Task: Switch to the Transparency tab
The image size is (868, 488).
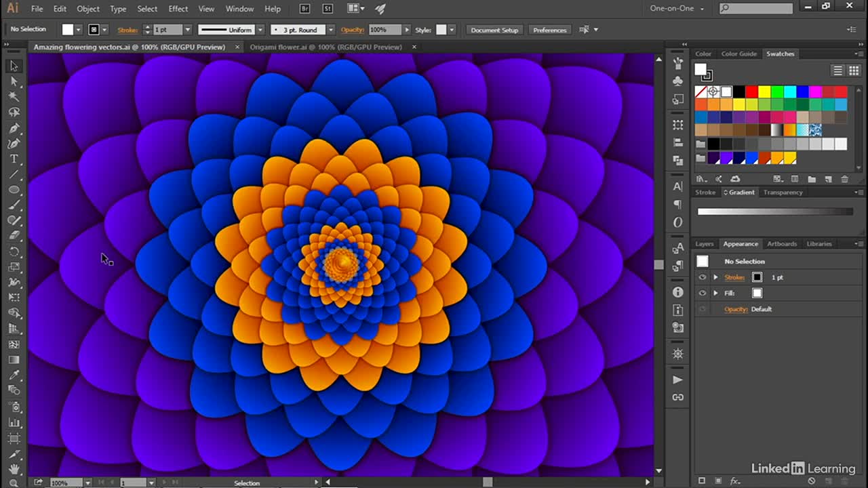Action: [x=783, y=192]
